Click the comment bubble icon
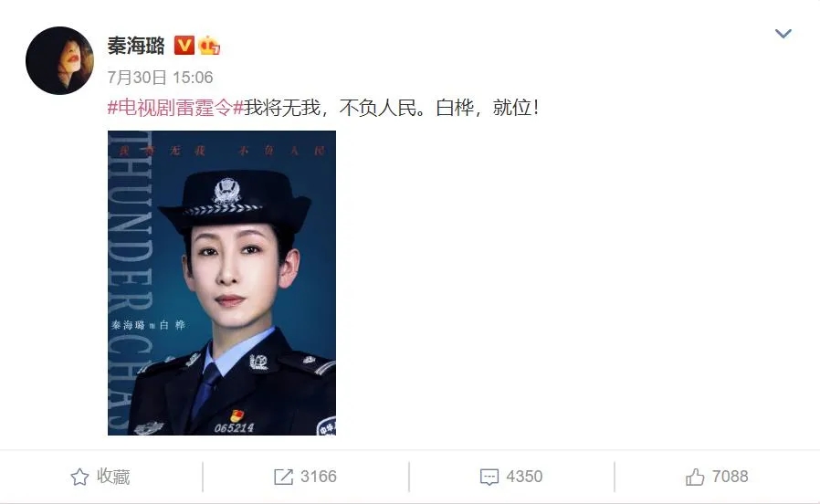 coord(489,477)
